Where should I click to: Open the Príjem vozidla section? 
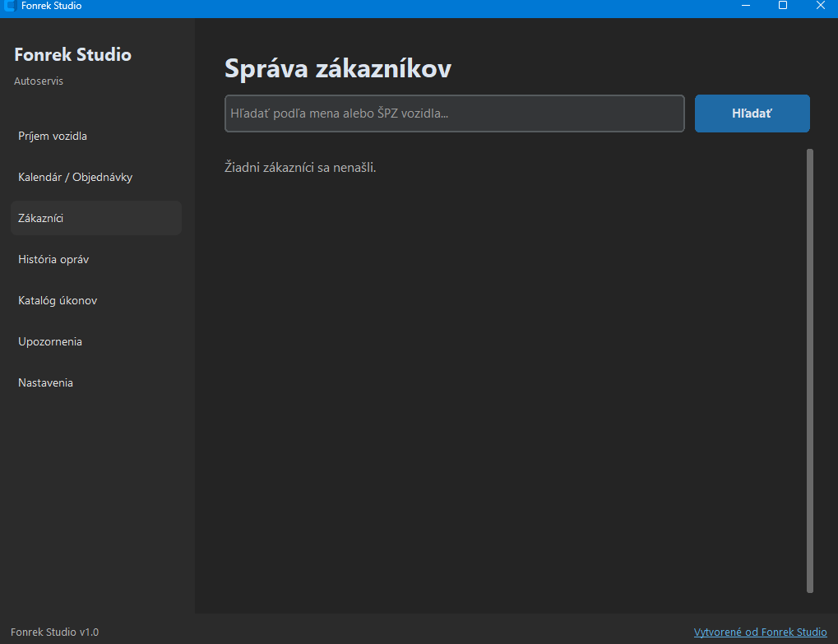point(96,136)
